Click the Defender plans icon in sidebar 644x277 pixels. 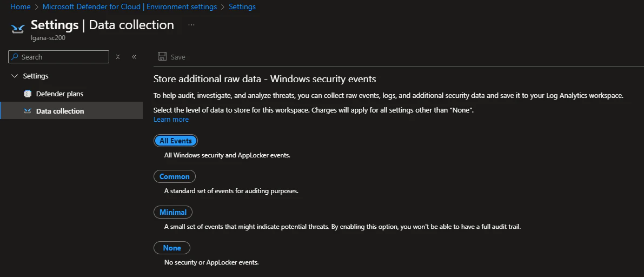point(28,94)
